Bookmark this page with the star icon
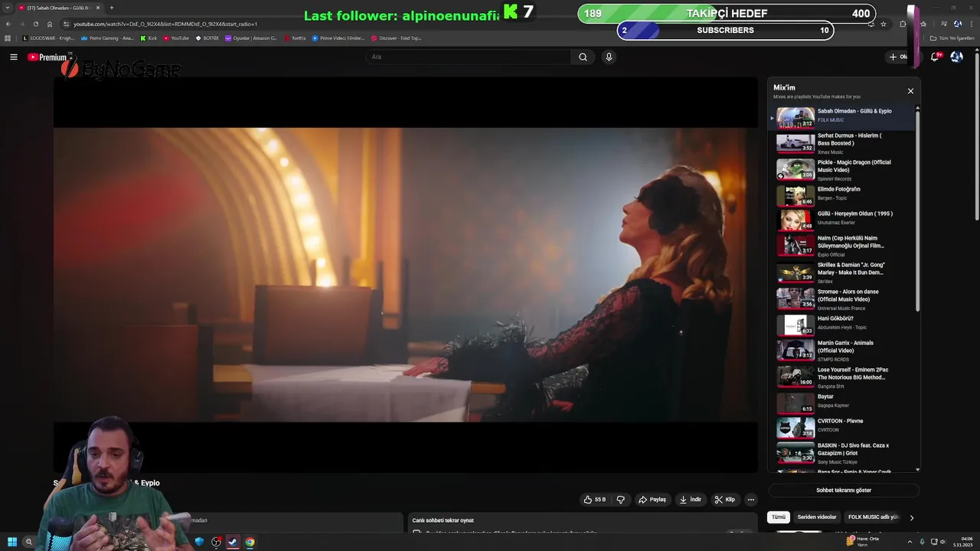Image resolution: width=980 pixels, height=551 pixels. pyautogui.click(x=884, y=24)
